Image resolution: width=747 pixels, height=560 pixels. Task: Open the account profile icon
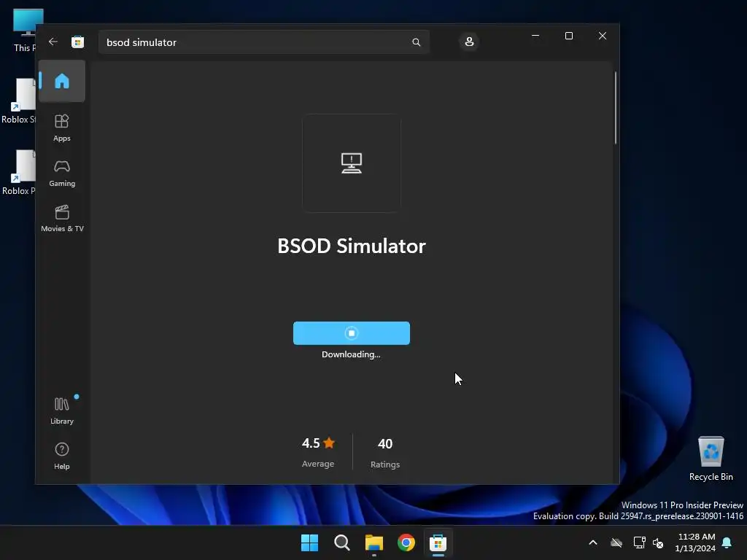(469, 42)
